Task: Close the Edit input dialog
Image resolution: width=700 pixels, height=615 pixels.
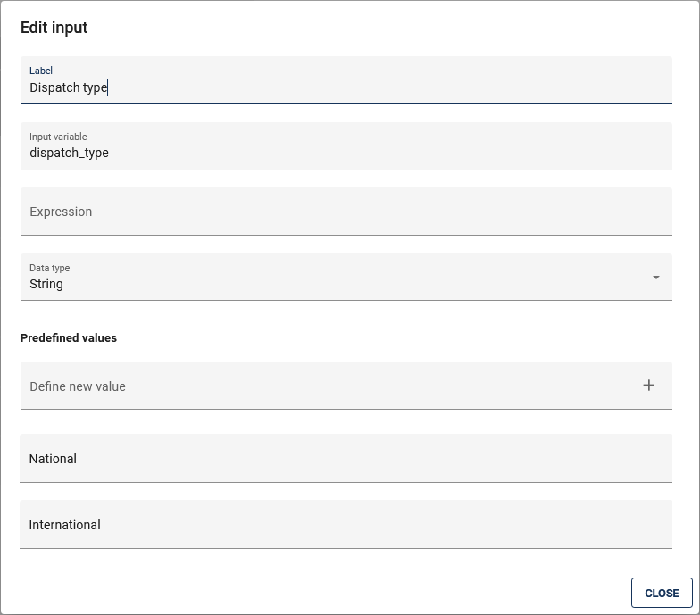Action: [x=662, y=593]
